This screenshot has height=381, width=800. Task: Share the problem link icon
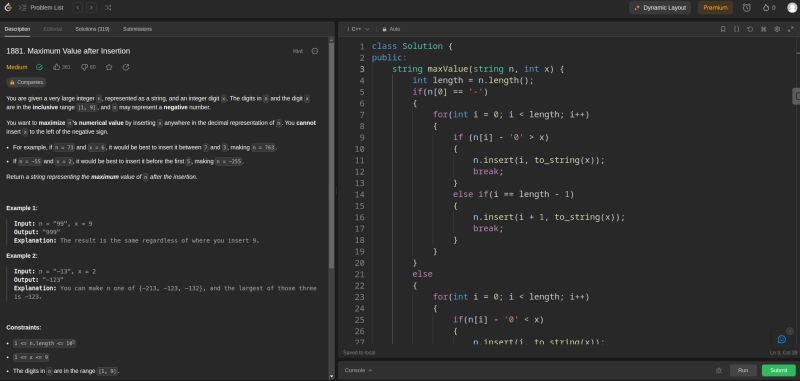click(126, 67)
